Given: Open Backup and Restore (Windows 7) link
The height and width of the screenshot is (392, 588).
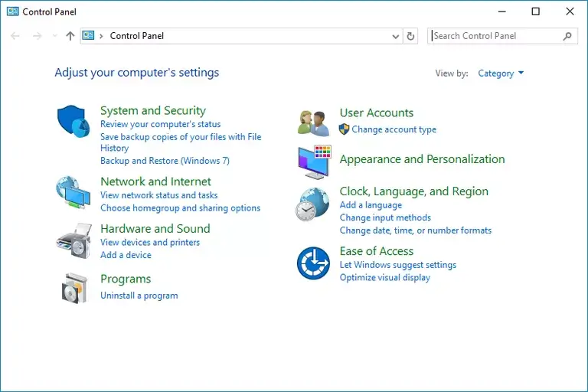Looking at the screenshot, I should tap(165, 161).
